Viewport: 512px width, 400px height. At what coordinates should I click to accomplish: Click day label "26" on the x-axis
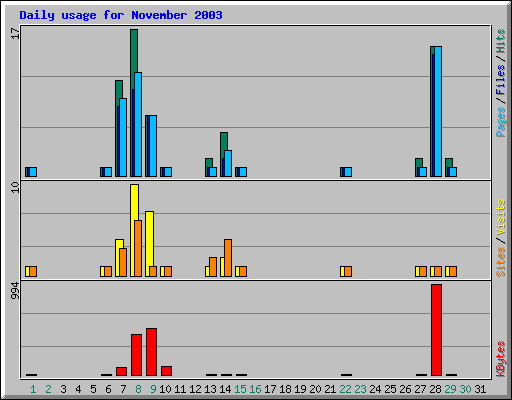click(x=405, y=389)
